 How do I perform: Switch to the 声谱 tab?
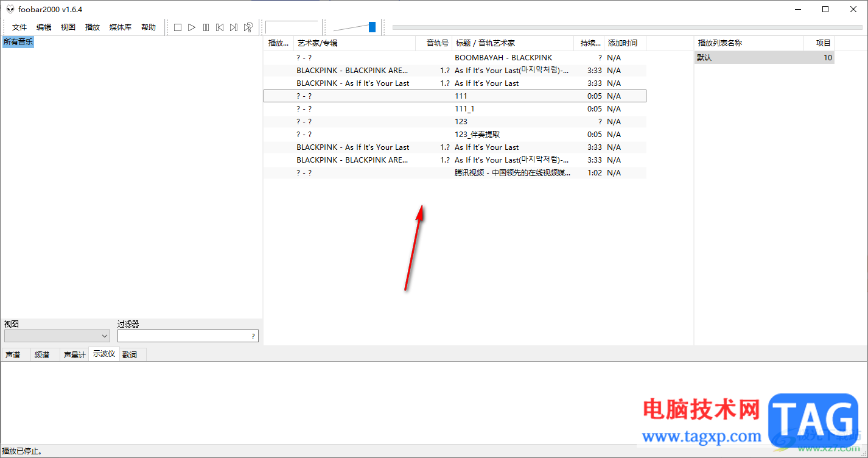point(13,354)
